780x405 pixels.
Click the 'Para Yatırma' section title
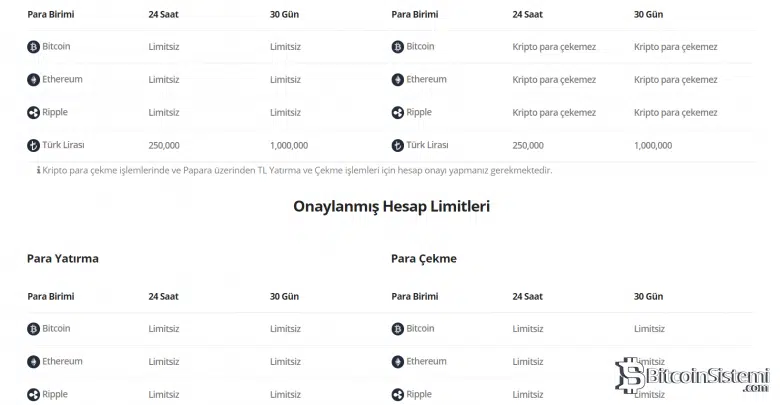point(62,258)
